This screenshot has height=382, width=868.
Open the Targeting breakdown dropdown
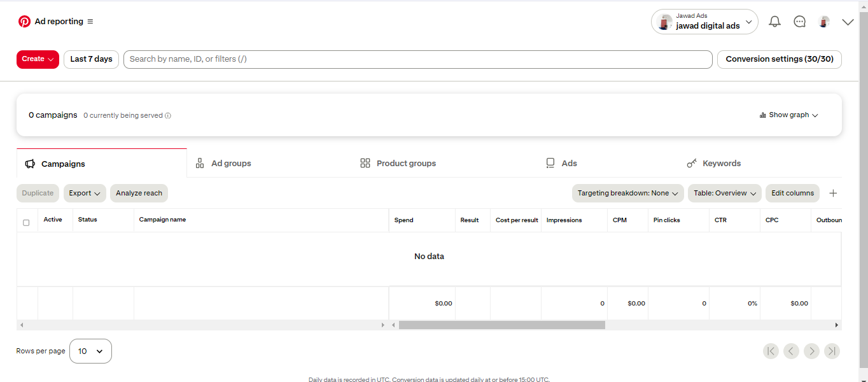(628, 194)
